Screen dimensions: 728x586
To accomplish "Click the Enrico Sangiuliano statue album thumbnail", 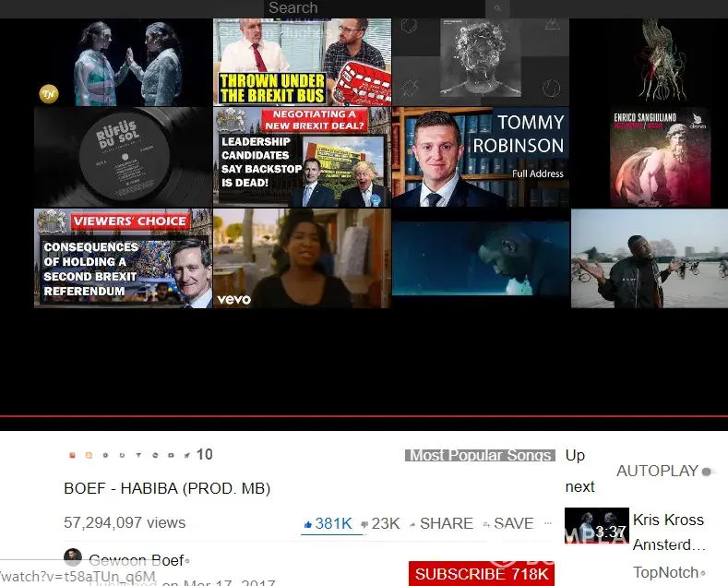I will point(660,157).
